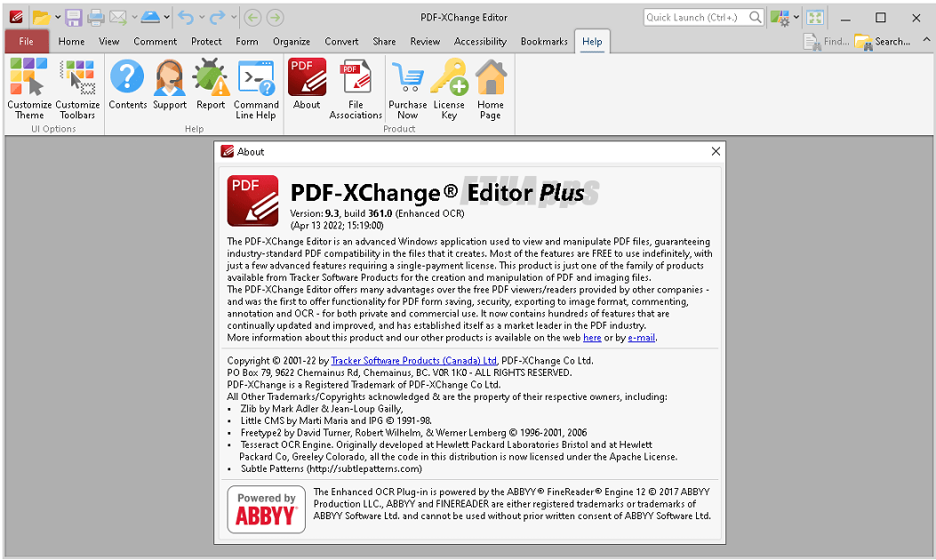The height and width of the screenshot is (560, 936).
Task: Open File Associations
Action: pyautogui.click(x=356, y=88)
